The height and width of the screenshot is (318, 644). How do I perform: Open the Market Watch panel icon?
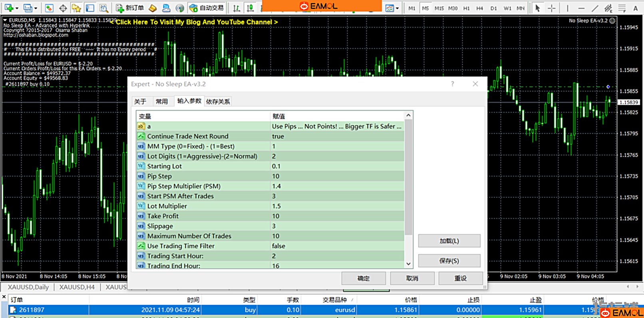click(49, 8)
